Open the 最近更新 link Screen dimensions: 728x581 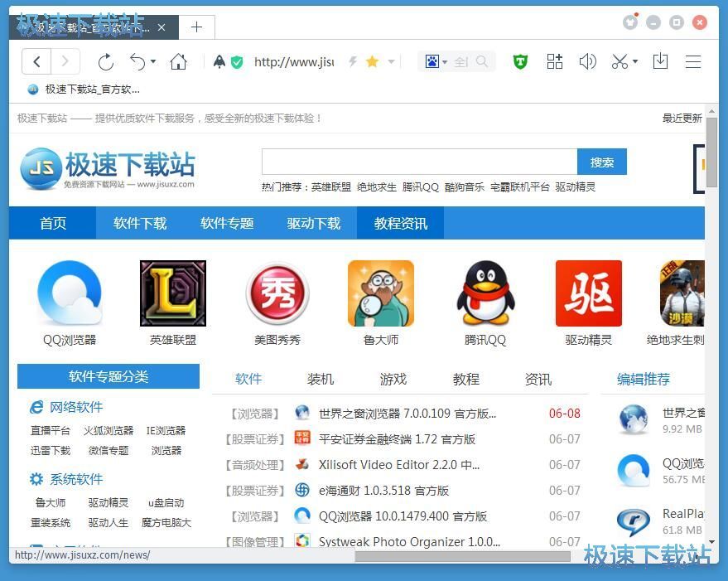(x=682, y=118)
